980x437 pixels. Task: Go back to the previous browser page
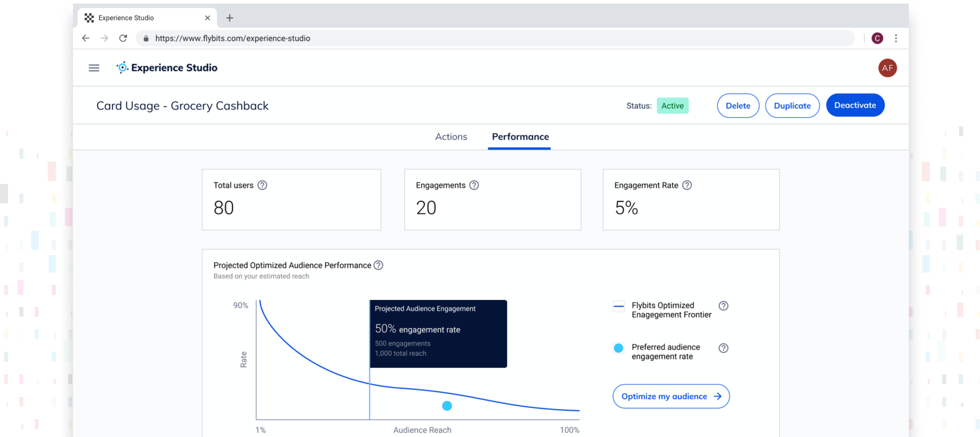85,38
